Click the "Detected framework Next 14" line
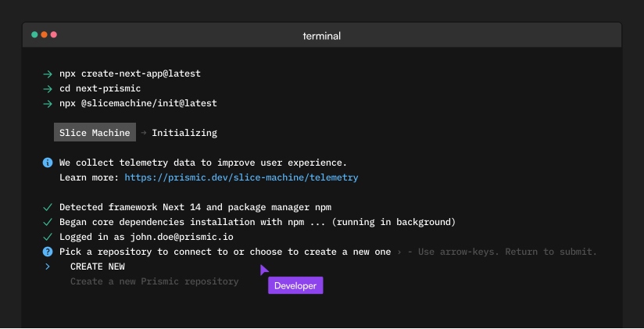 pos(195,207)
